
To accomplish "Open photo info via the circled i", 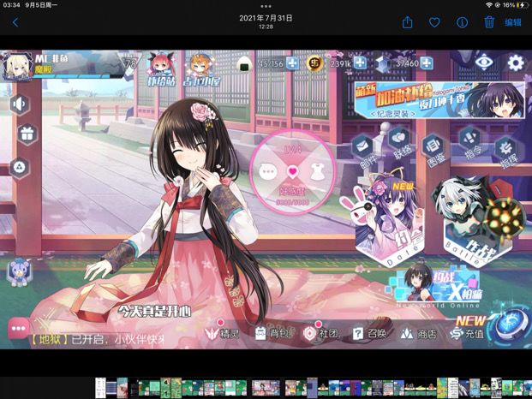I will click(462, 23).
